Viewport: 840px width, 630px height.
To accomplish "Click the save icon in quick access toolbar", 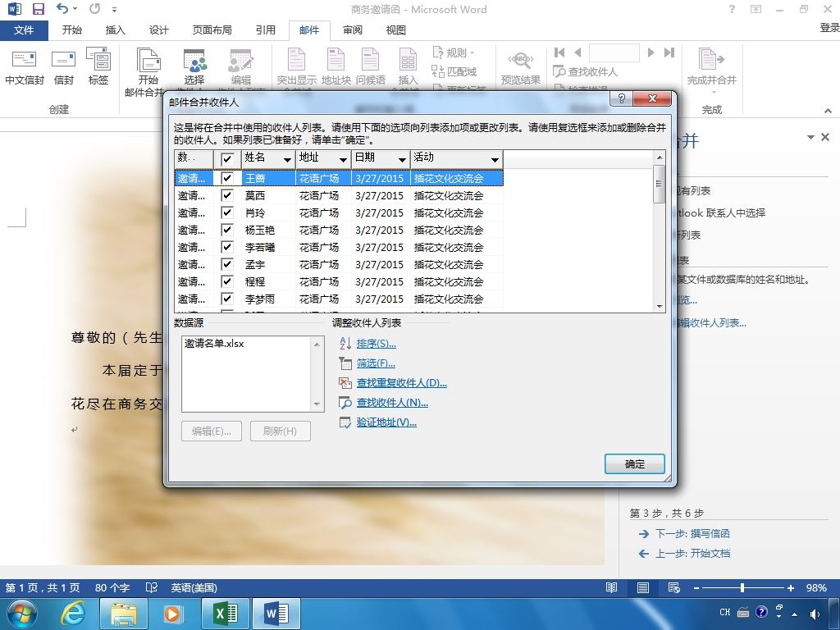I will [x=38, y=8].
